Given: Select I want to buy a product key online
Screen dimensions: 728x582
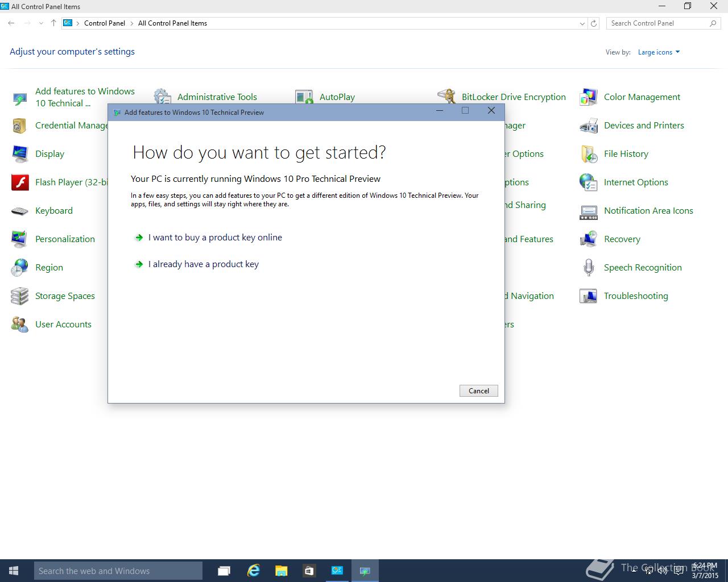Looking at the screenshot, I should click(x=215, y=238).
